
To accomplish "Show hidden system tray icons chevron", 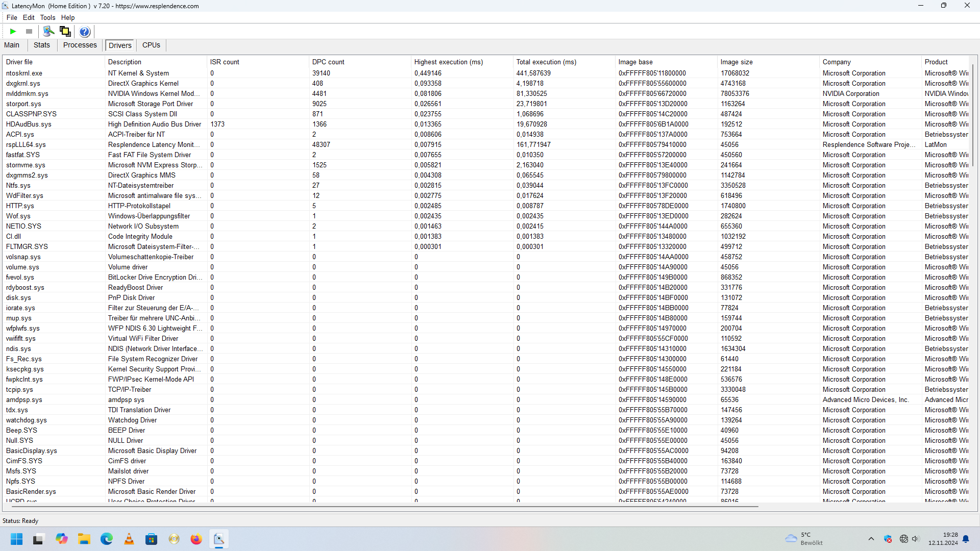I will [871, 539].
